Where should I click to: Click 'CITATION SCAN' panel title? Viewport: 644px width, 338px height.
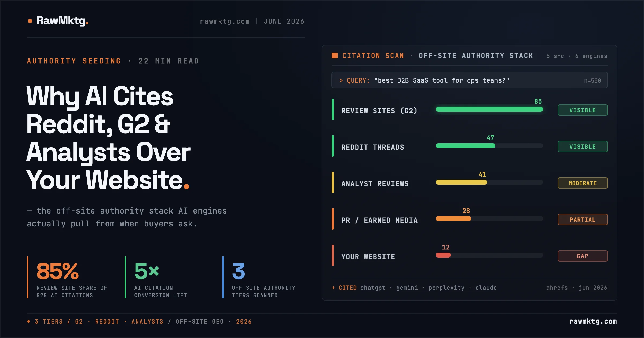coord(373,56)
